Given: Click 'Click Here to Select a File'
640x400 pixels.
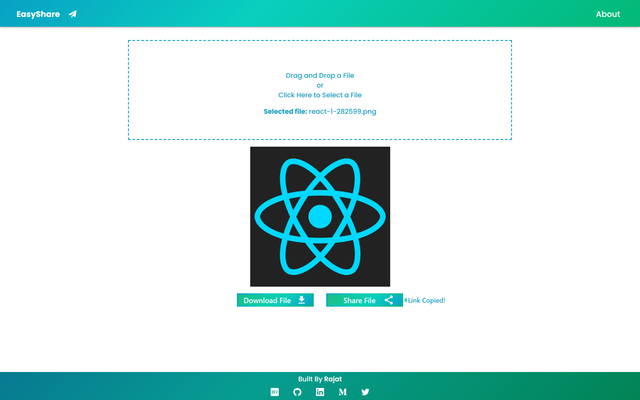Looking at the screenshot, I should point(320,95).
